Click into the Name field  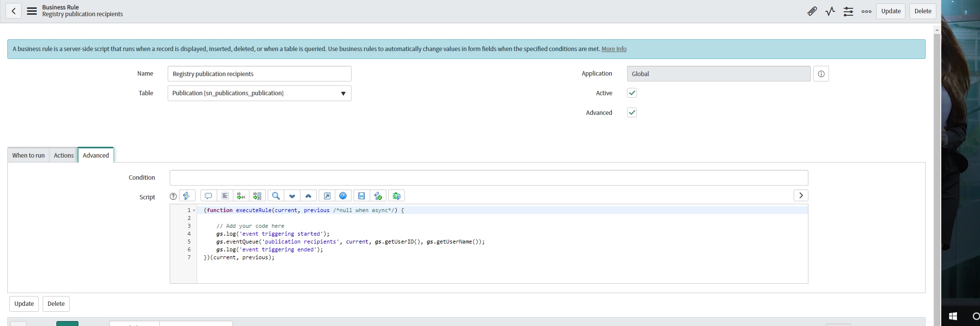(x=259, y=74)
